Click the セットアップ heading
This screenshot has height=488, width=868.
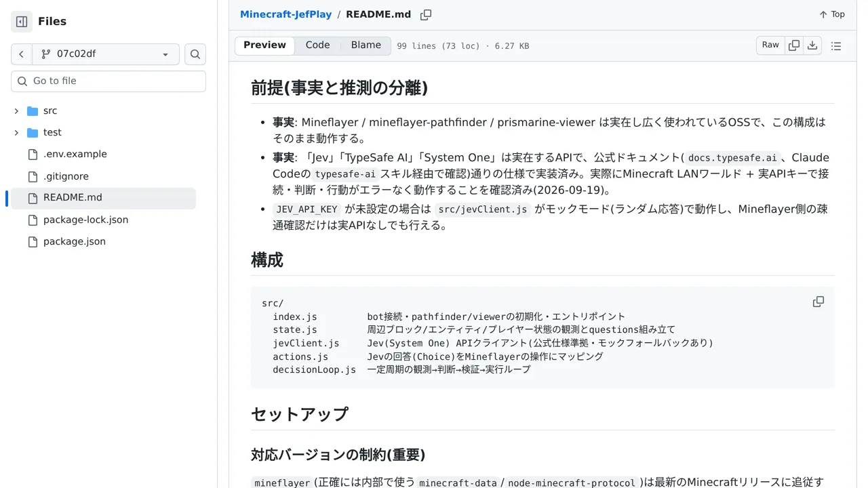(x=300, y=414)
